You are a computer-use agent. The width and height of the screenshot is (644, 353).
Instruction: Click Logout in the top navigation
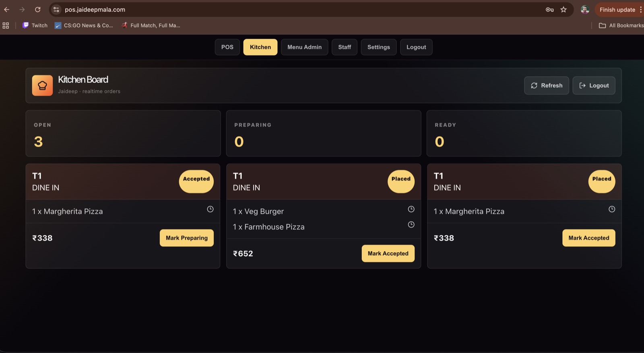click(416, 47)
